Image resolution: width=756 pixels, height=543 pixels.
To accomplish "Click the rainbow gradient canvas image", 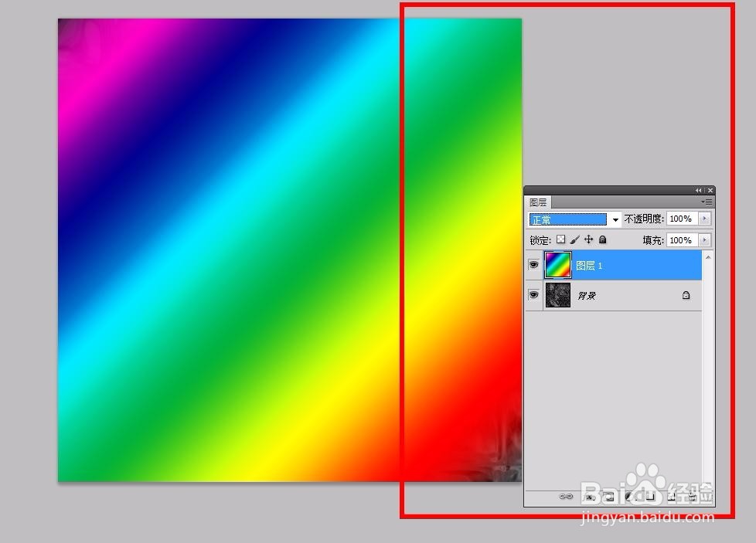I will (x=289, y=249).
